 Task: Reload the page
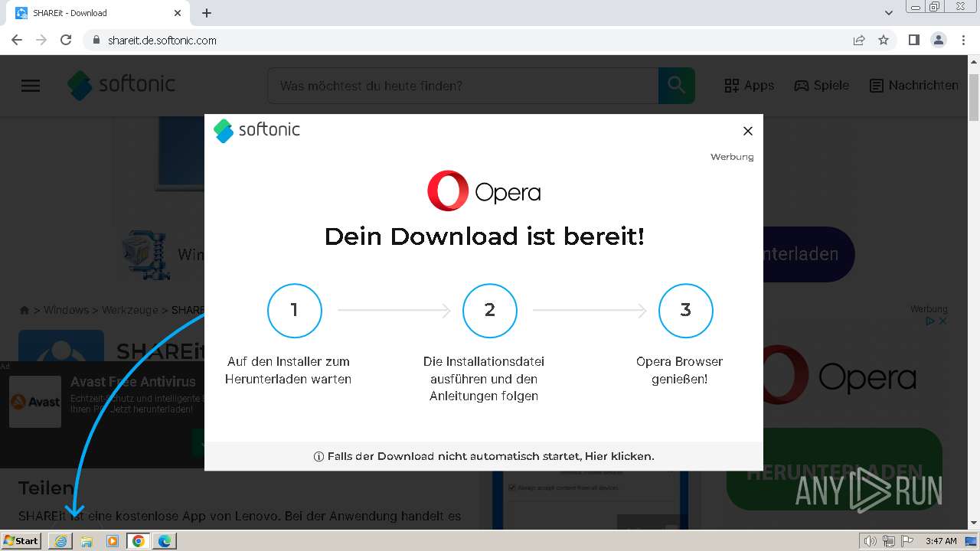(x=66, y=40)
